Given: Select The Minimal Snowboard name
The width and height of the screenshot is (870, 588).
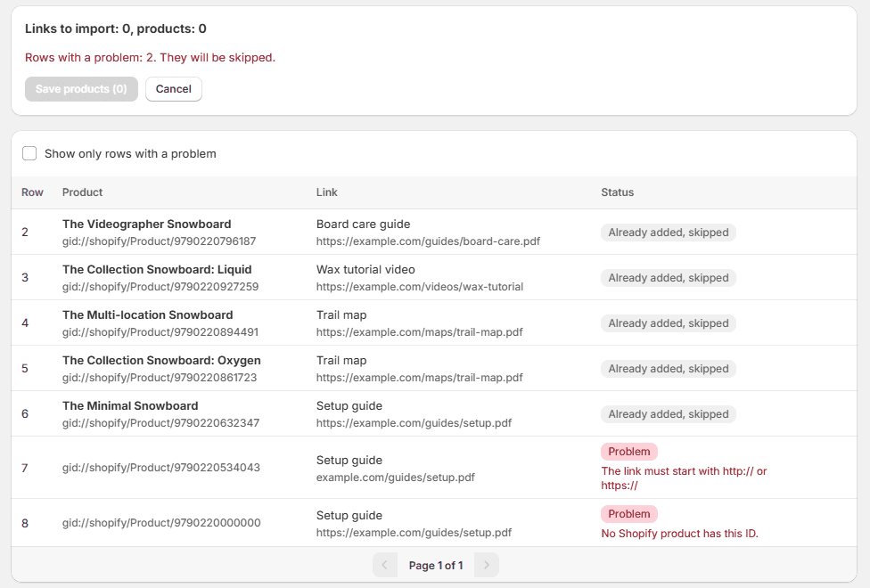Looking at the screenshot, I should coord(130,406).
